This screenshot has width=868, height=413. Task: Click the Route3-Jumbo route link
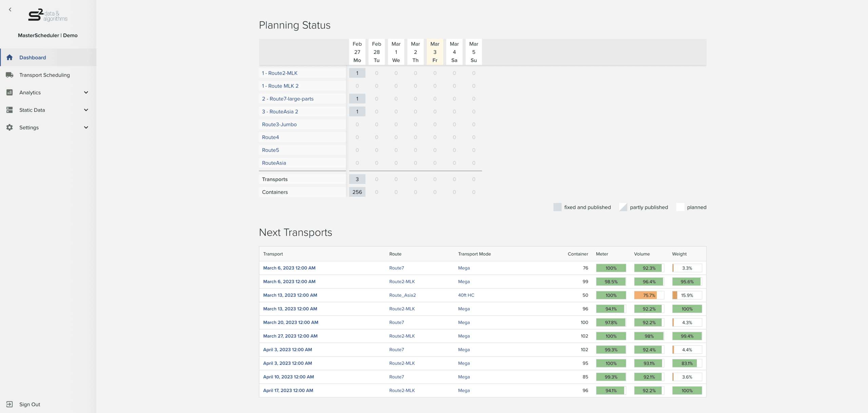click(x=279, y=125)
